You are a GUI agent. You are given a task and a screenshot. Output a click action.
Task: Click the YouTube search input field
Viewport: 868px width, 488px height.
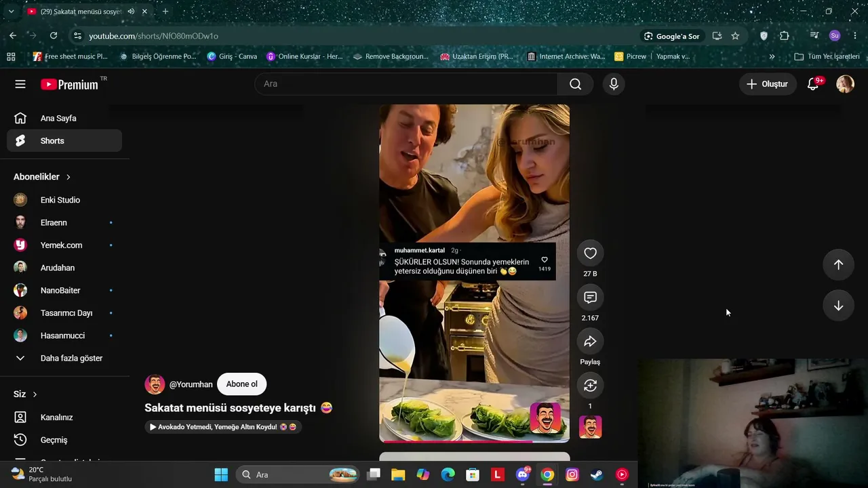click(406, 84)
